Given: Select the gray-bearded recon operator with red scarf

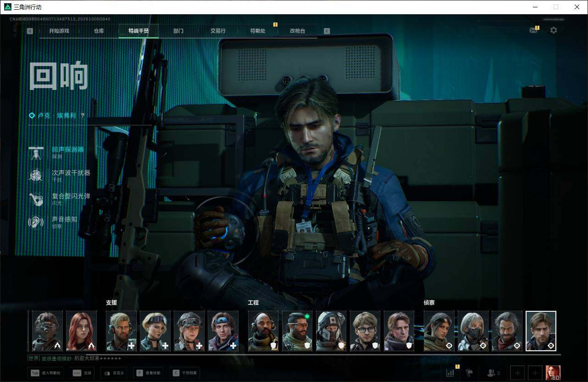Looking at the screenshot, I should coord(507,331).
